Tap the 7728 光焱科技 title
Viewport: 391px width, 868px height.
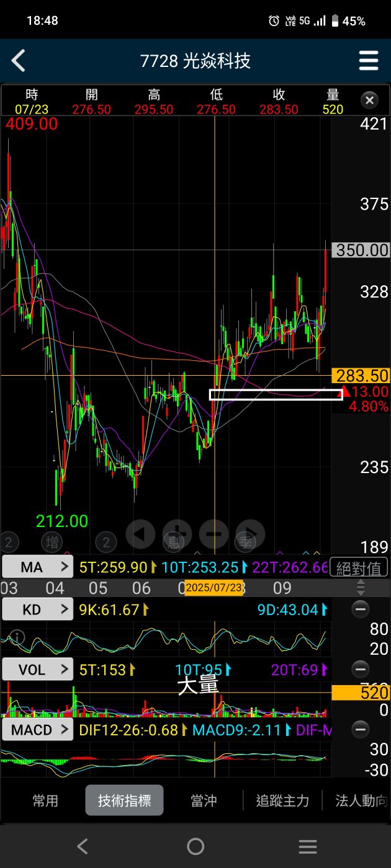(x=195, y=61)
